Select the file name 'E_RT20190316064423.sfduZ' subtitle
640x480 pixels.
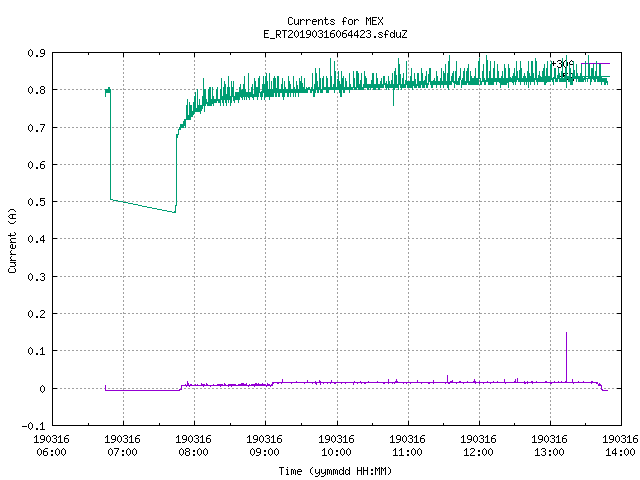click(x=335, y=34)
